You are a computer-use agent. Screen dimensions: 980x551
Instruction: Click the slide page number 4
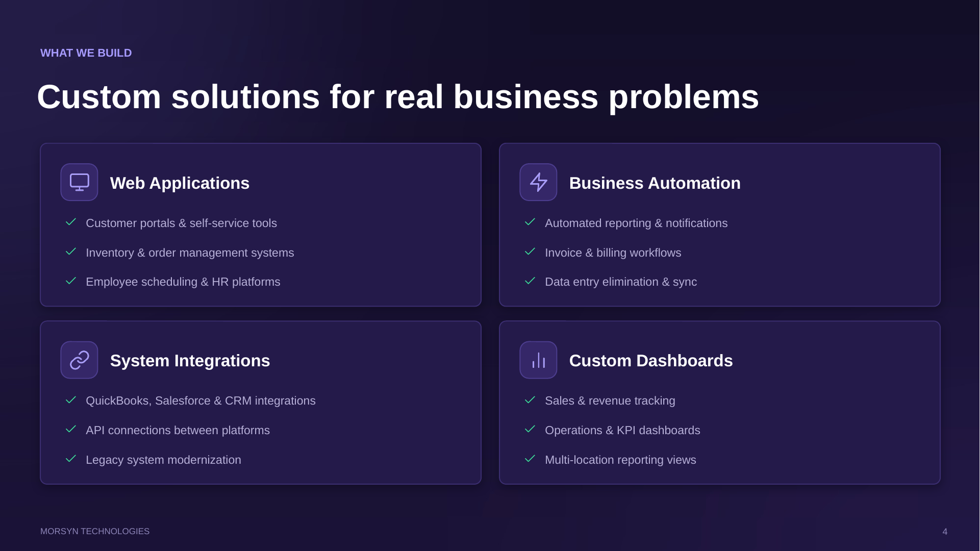[945, 532]
